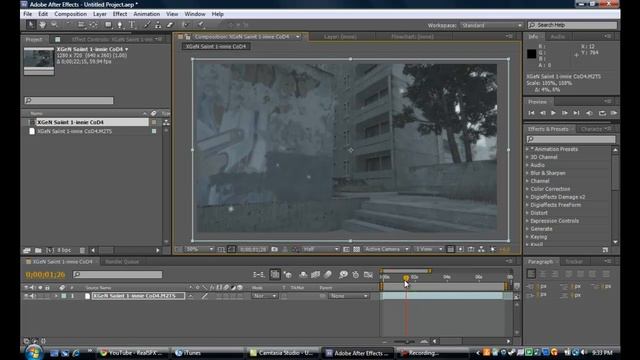Click the RAM Preview button
Screen dimensions: 640x360
(x=613, y=113)
